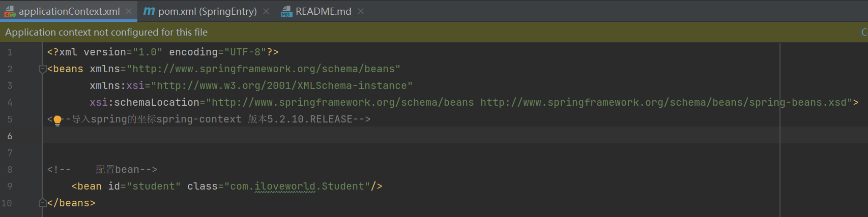Close the pom.xml (SpringEntry) tab
This screenshot has height=217, width=868.
tap(266, 11)
